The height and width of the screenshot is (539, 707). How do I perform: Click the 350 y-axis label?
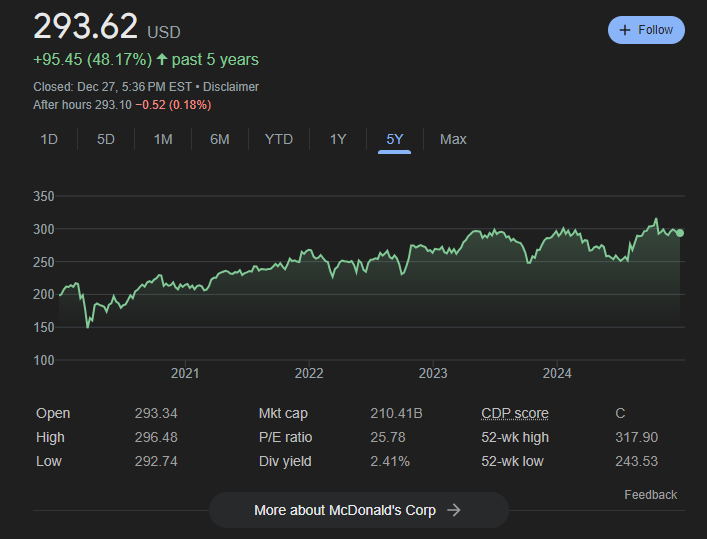click(44, 197)
